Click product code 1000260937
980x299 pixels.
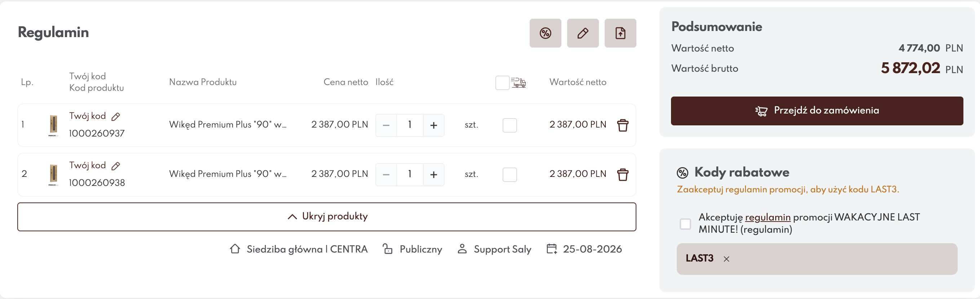[97, 134]
